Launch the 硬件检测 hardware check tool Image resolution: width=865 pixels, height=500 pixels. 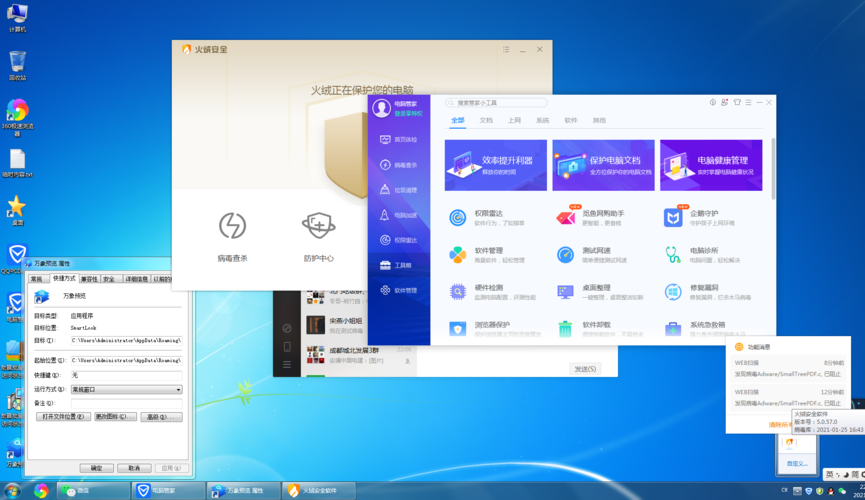point(458,292)
